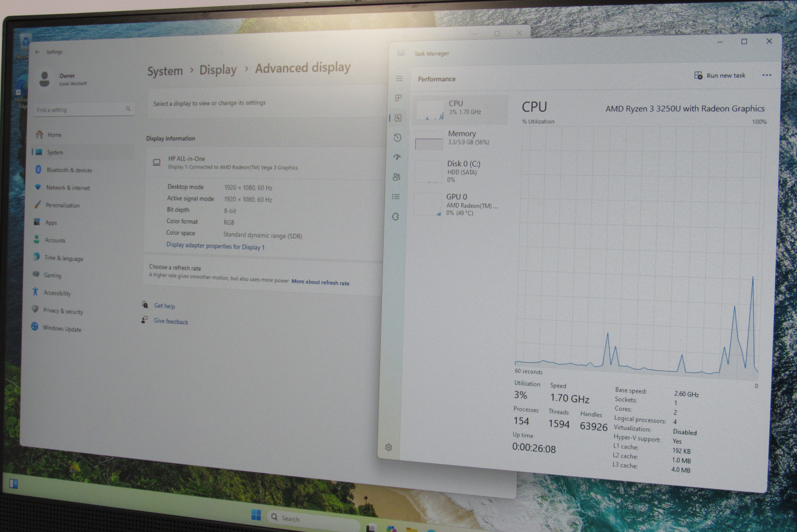The height and width of the screenshot is (532, 797).
Task: Open Display adapter properties for Display 1
Action: click(x=215, y=246)
